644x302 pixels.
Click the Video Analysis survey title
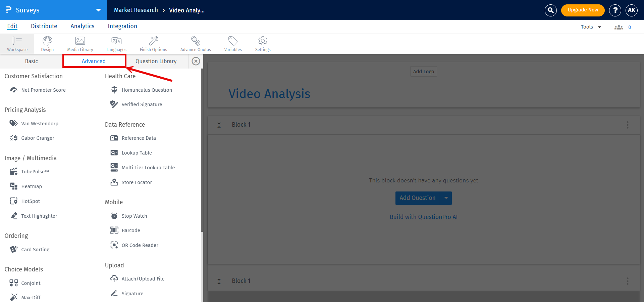(x=269, y=94)
